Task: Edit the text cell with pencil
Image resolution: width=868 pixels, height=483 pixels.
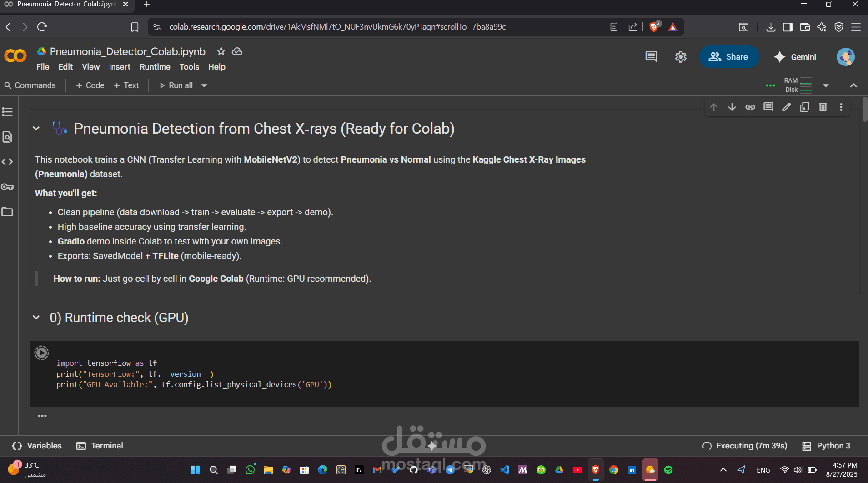Action: (x=787, y=107)
